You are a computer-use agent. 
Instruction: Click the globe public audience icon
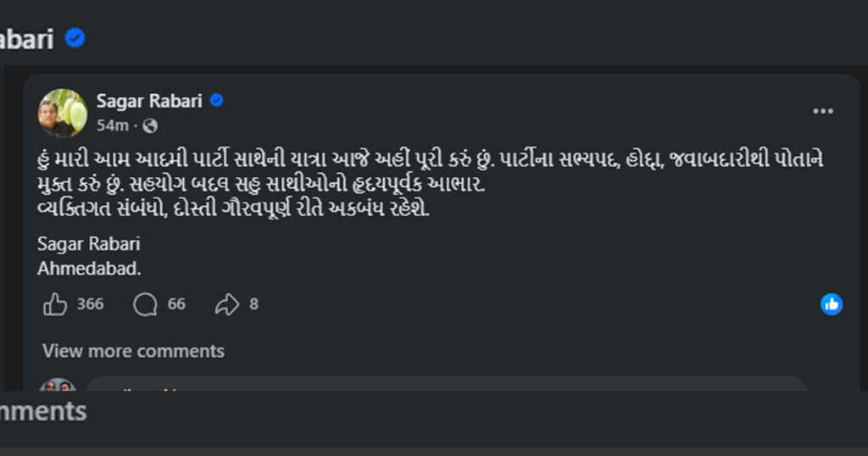pos(150,125)
